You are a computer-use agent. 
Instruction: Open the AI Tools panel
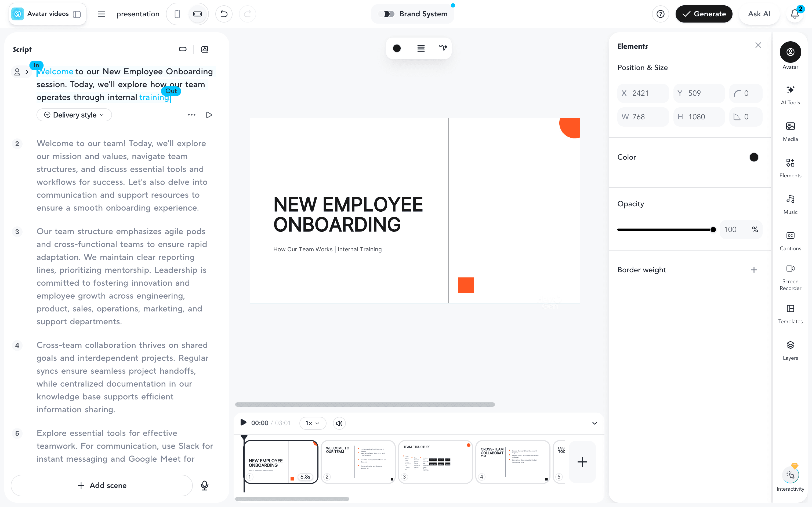790,95
